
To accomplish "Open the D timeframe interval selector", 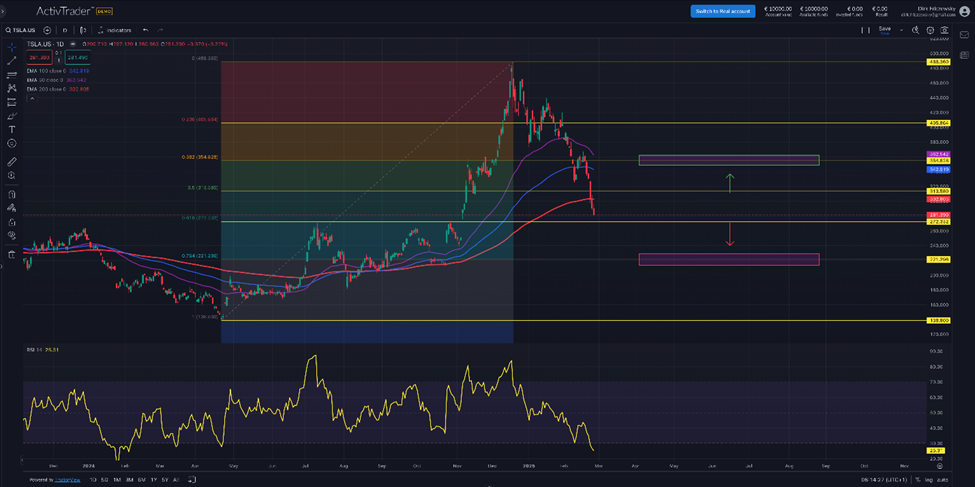I will [65, 30].
